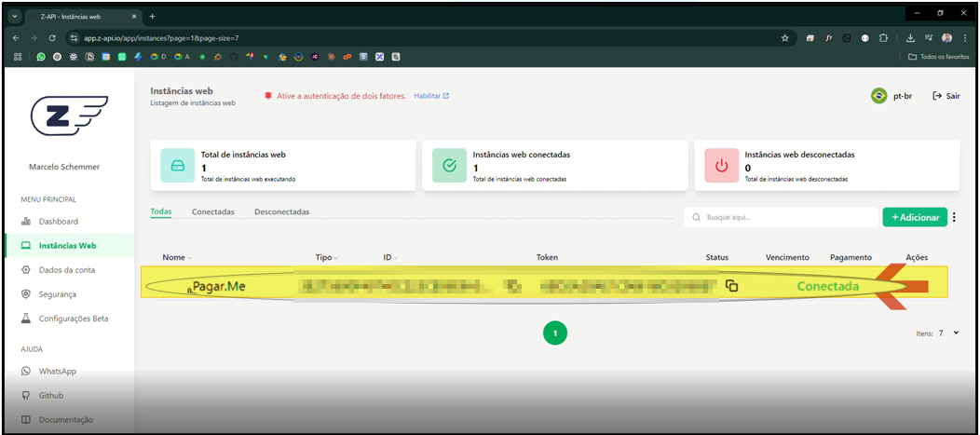Go back in browser history
The height and width of the screenshot is (435, 980).
(16, 38)
